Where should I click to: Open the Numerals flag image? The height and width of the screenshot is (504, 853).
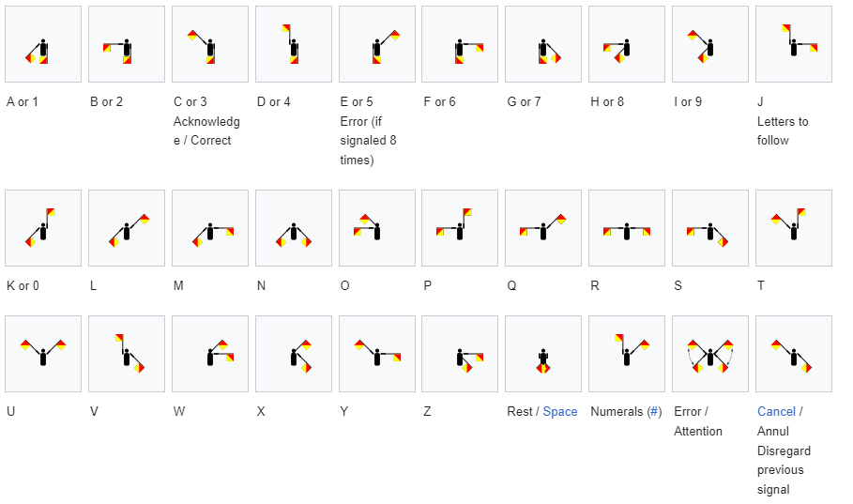point(627,354)
